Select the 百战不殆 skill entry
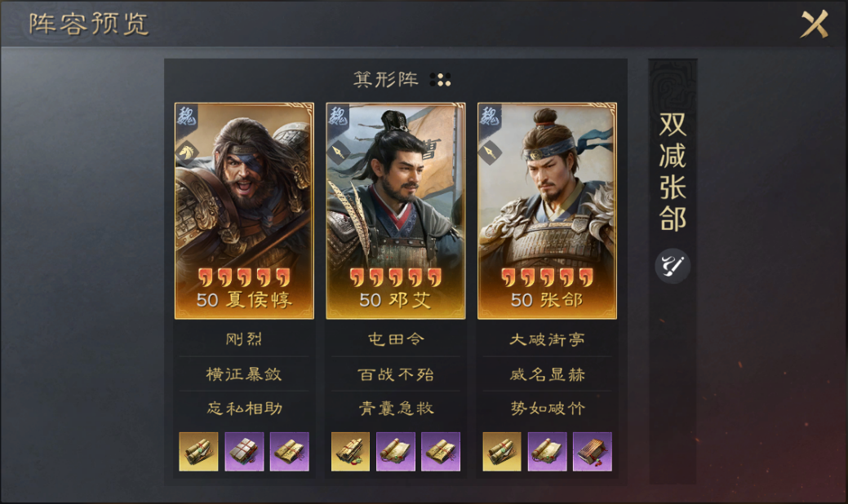The width and height of the screenshot is (848, 504). pos(395,374)
